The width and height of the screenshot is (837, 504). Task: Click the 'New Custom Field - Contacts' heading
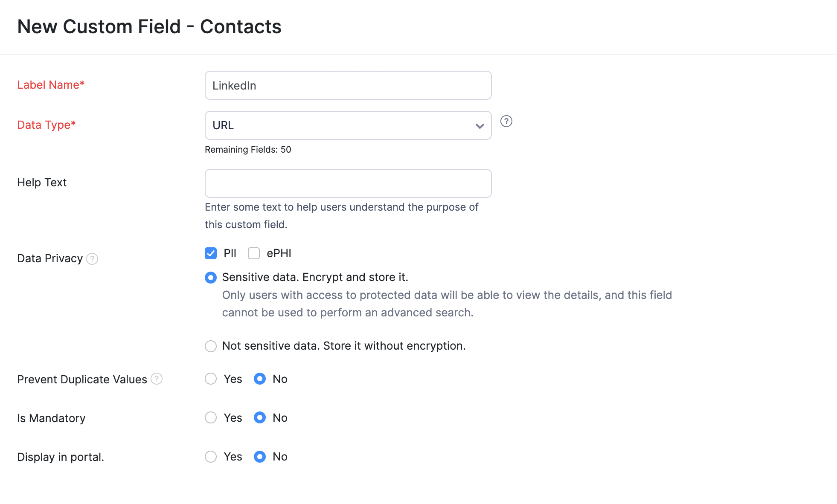click(149, 26)
